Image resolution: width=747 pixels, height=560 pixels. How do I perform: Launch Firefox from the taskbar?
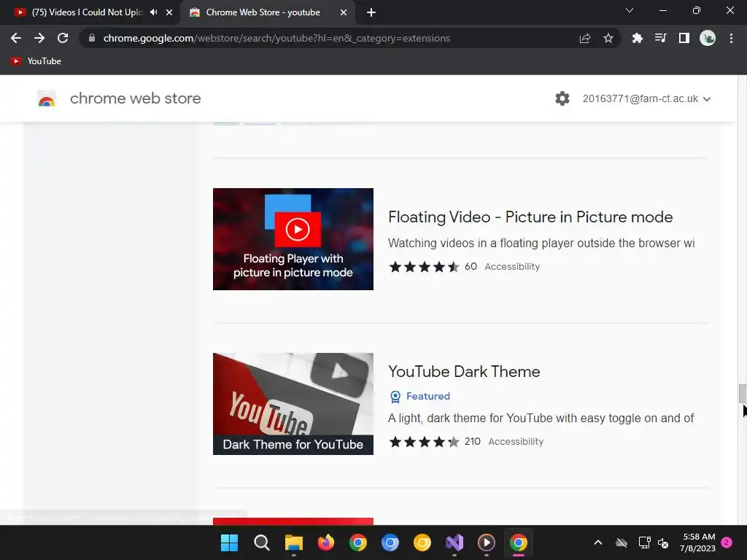326,542
